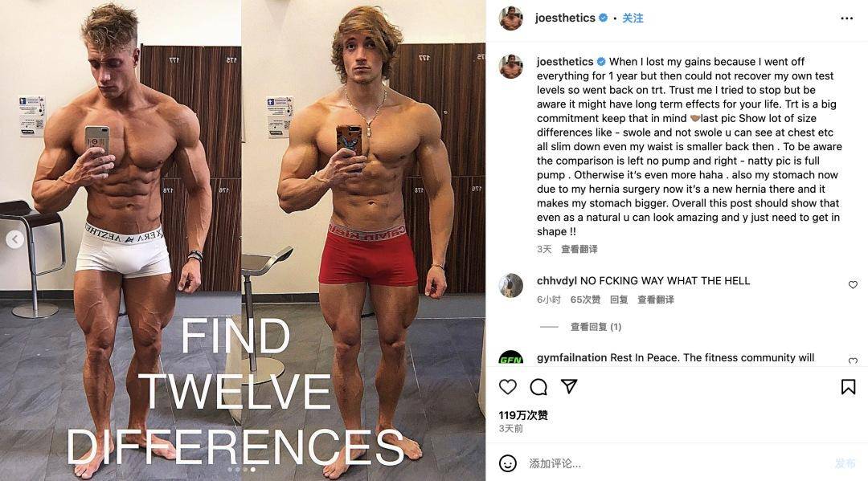Follow joesthetics with 关注 button
Viewport: 868px width, 481px height.
click(x=633, y=18)
